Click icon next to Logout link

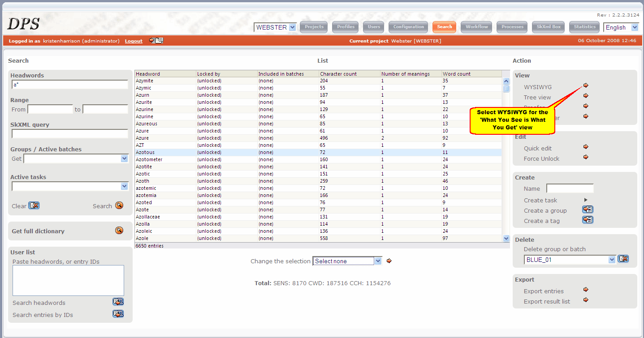point(156,40)
